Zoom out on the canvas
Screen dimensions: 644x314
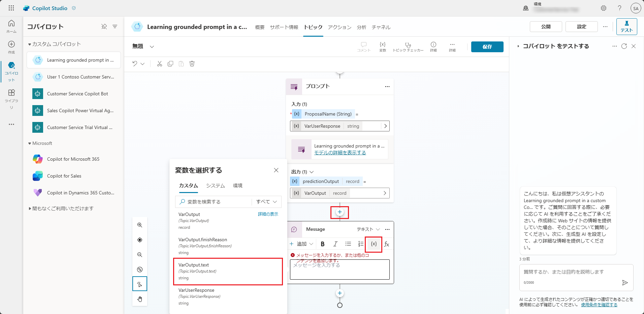click(140, 255)
